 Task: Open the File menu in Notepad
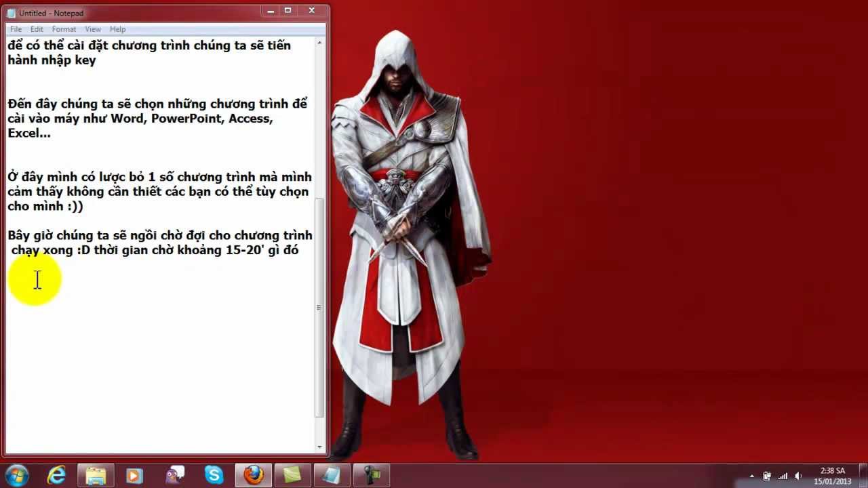pos(16,29)
